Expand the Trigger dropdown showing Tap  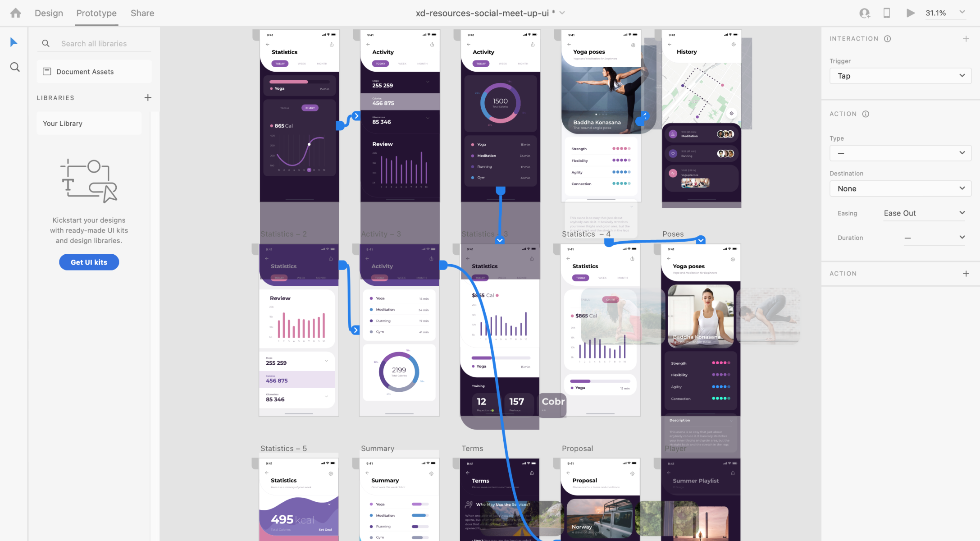[x=899, y=75]
